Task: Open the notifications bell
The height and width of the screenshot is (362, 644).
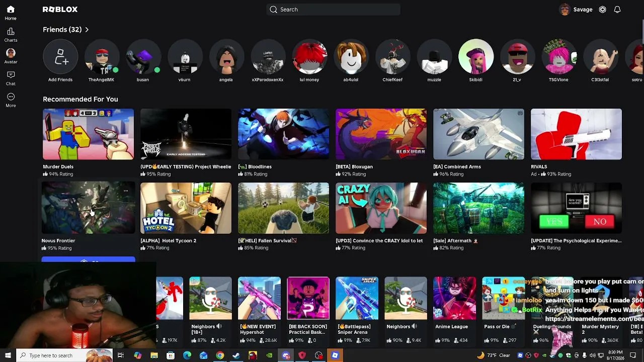Action: coord(617,10)
